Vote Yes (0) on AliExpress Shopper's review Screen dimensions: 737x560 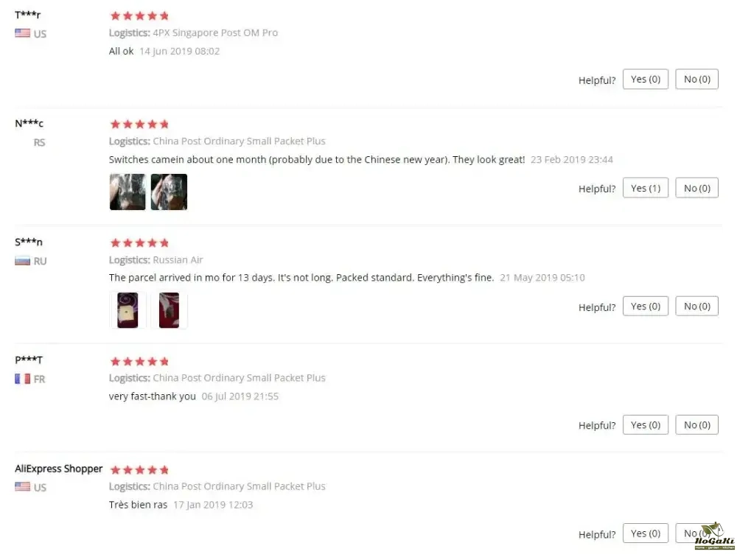[x=646, y=533]
